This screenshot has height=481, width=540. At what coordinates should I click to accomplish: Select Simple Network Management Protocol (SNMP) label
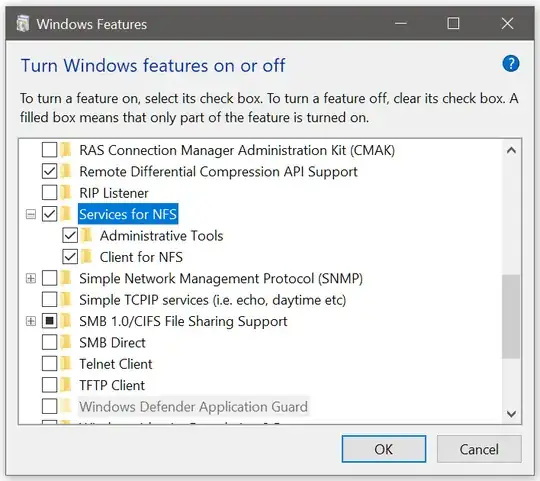[221, 279]
